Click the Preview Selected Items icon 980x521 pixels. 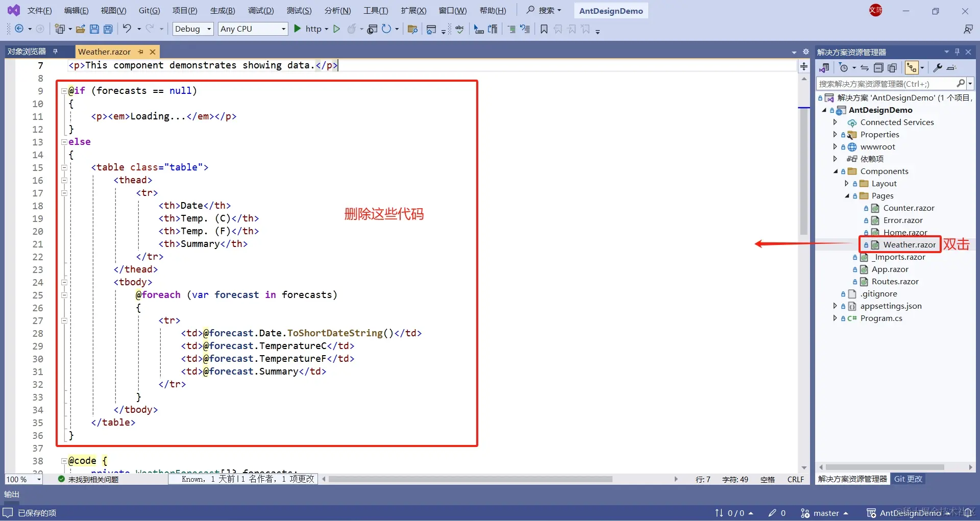951,68
